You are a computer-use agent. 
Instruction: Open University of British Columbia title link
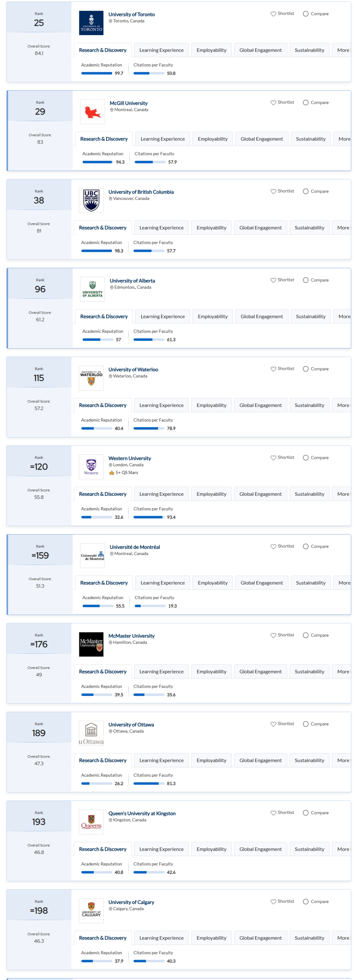coord(141,192)
